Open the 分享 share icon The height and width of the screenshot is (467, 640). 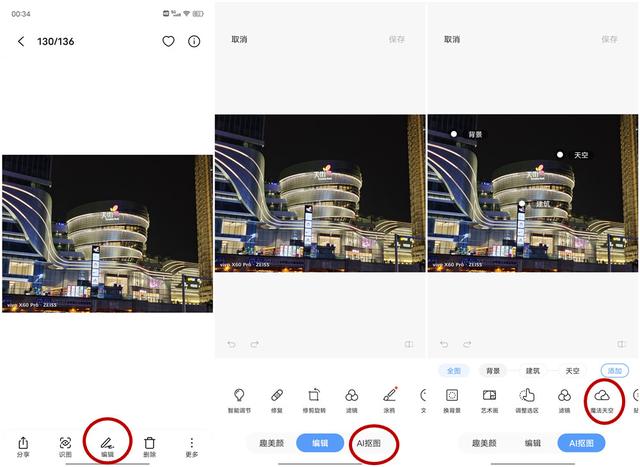click(x=23, y=444)
